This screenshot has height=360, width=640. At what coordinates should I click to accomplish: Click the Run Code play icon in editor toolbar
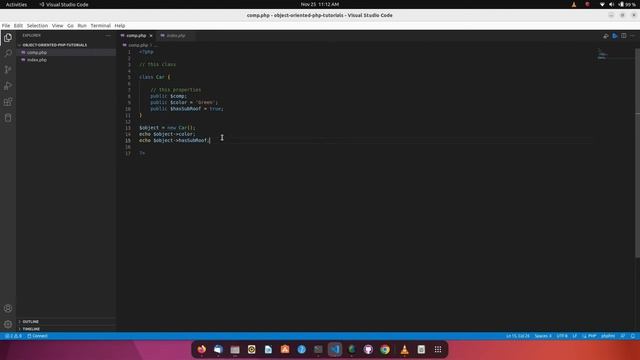[x=615, y=36]
